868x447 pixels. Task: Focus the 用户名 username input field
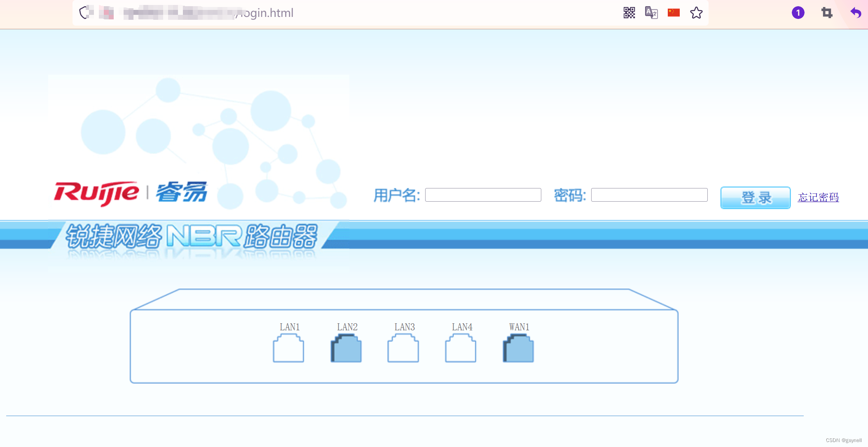483,195
